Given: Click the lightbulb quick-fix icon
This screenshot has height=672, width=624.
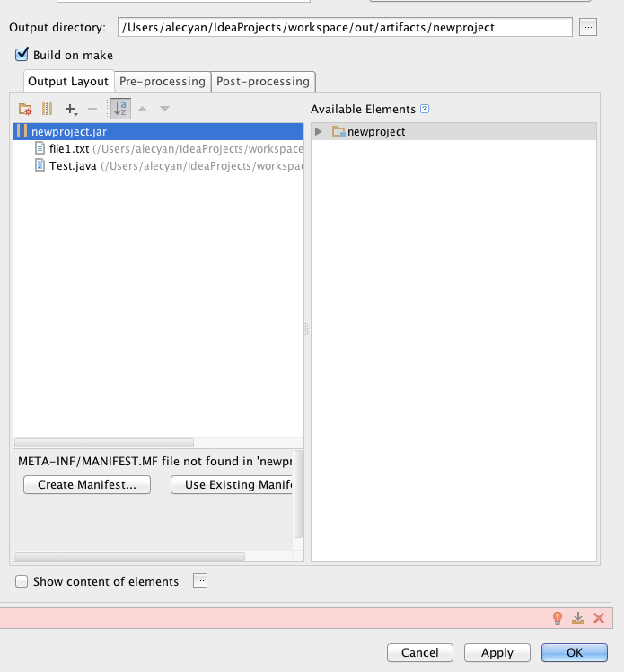Looking at the screenshot, I should point(558,618).
